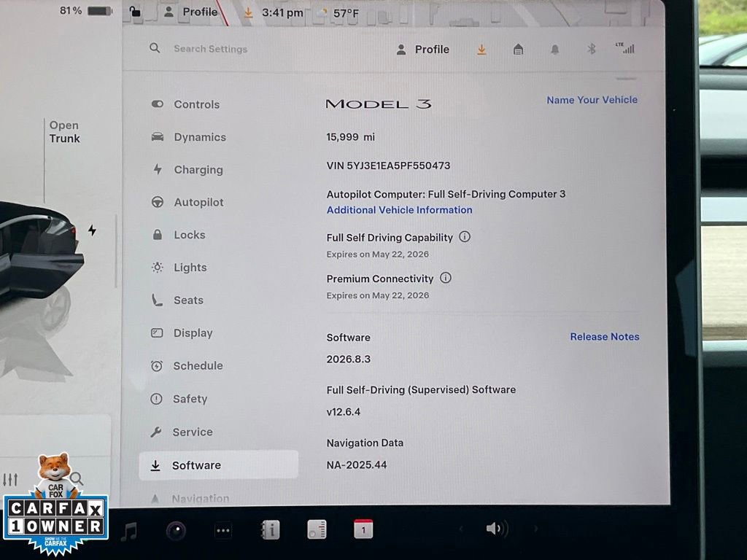This screenshot has height=560, width=747.
Task: Tap info icon next to Full Self Driving Capability
Action: tap(465, 237)
